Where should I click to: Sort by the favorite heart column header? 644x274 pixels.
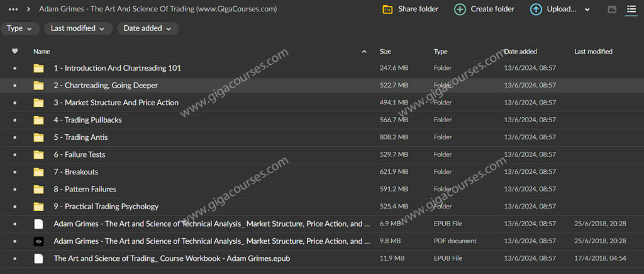coord(15,52)
